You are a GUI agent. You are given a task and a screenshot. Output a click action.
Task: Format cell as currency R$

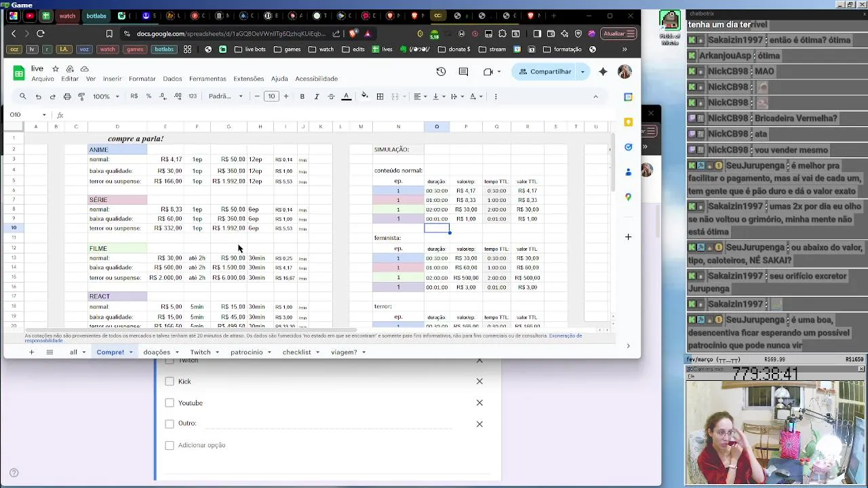pyautogui.click(x=134, y=96)
